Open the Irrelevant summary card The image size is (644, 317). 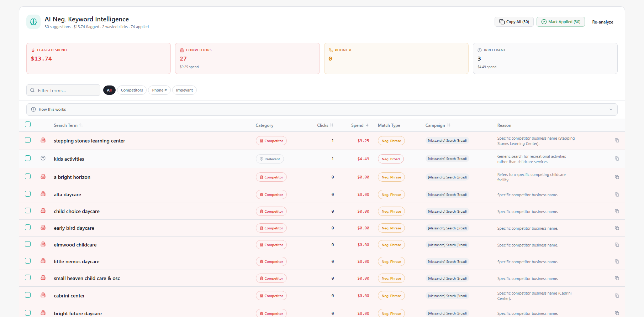click(545, 58)
